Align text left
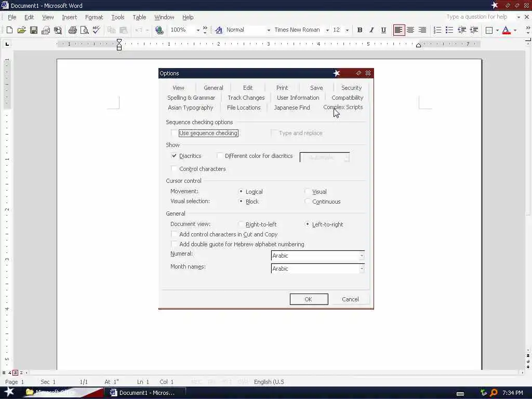Image resolution: width=532 pixels, height=399 pixels. click(x=398, y=30)
